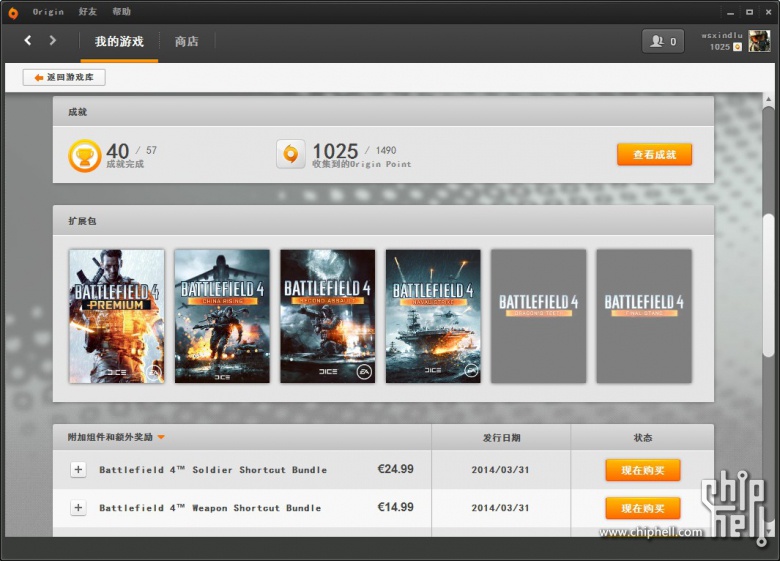Collapse the 附加组件和额外奖励 section arrow
This screenshot has height=561, width=780.
tap(161, 438)
